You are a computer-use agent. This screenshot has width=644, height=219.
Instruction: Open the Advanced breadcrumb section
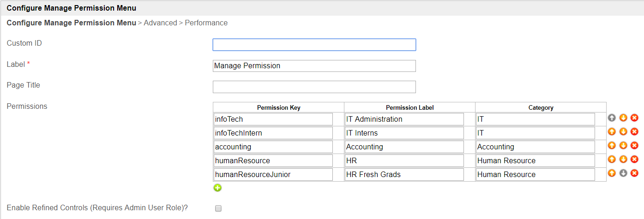160,23
